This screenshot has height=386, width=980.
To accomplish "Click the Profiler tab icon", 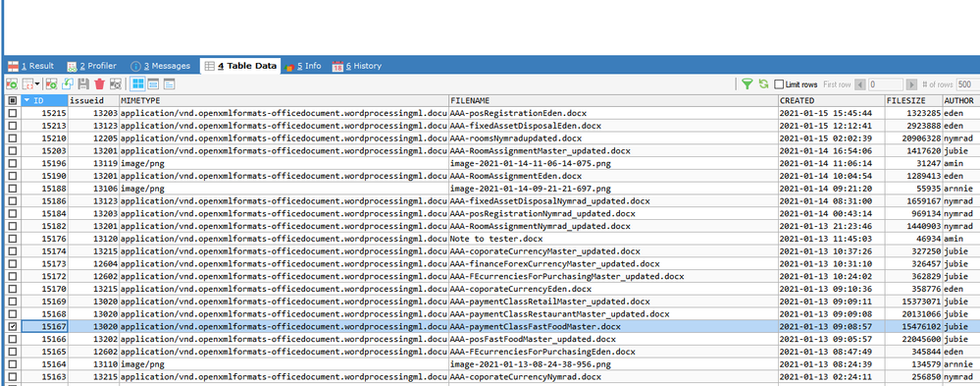I will [x=72, y=67].
